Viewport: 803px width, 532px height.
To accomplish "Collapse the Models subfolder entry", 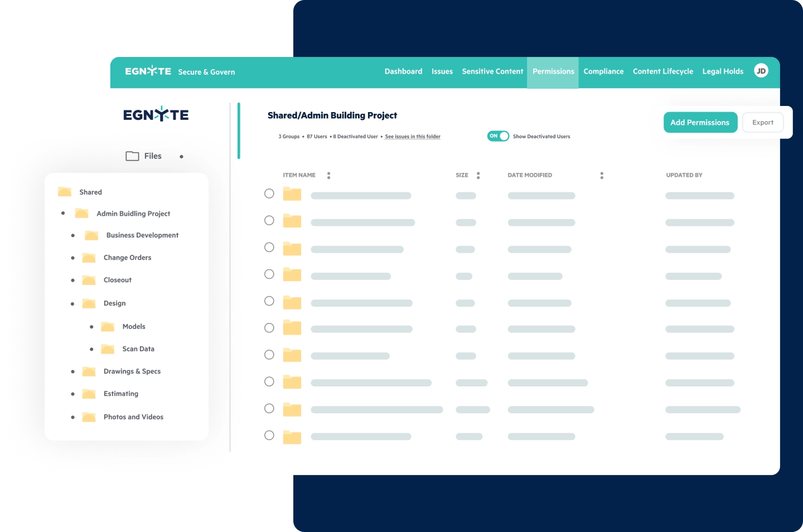I will pos(92,326).
